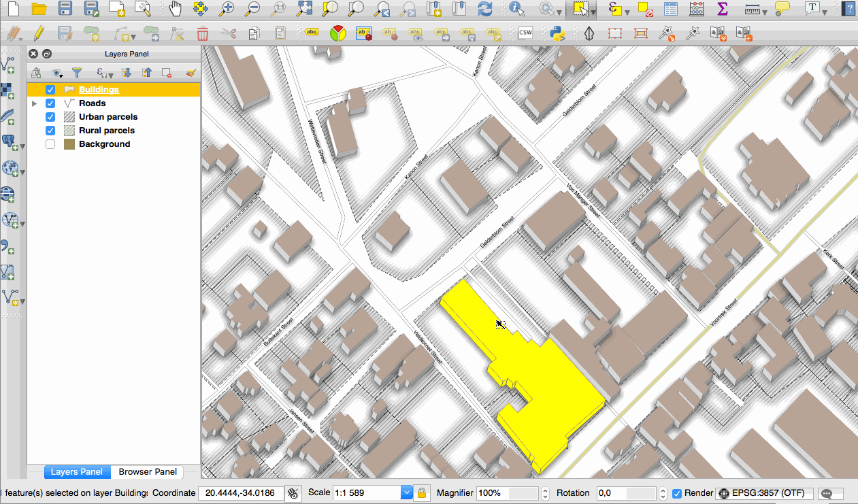Click the Refresh map icon
This screenshot has height=504, width=858.
pyautogui.click(x=484, y=9)
